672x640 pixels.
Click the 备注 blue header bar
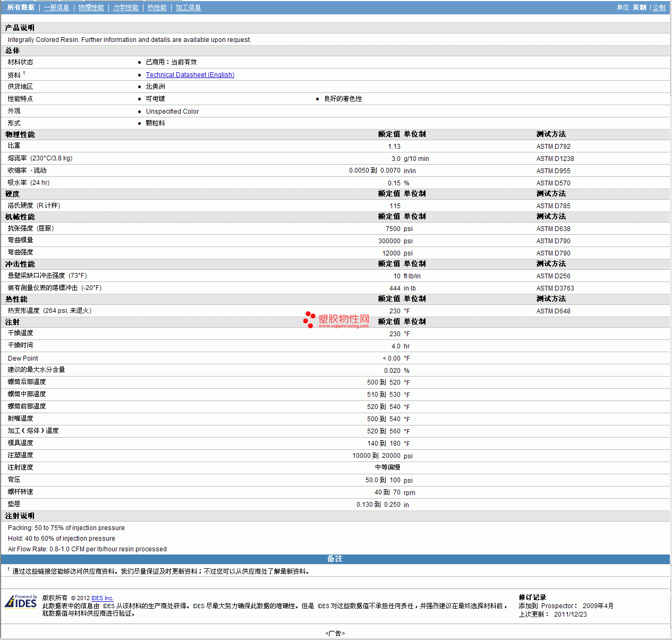click(x=335, y=559)
